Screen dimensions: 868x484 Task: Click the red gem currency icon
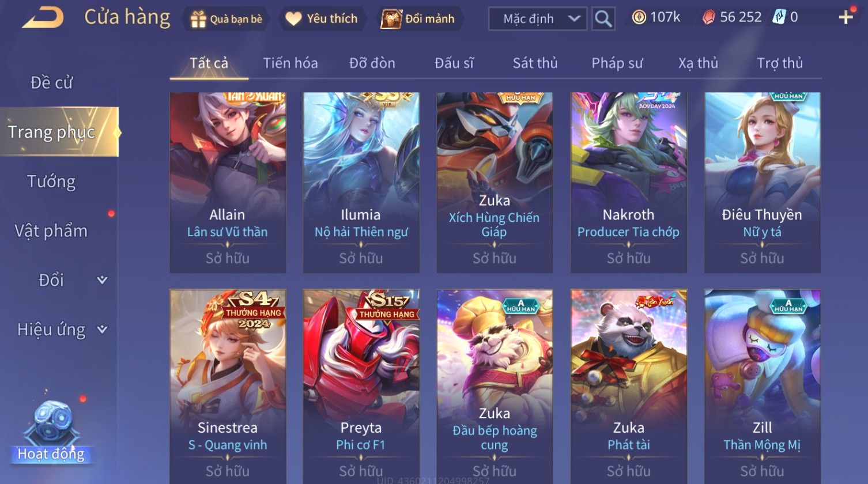[x=708, y=17]
